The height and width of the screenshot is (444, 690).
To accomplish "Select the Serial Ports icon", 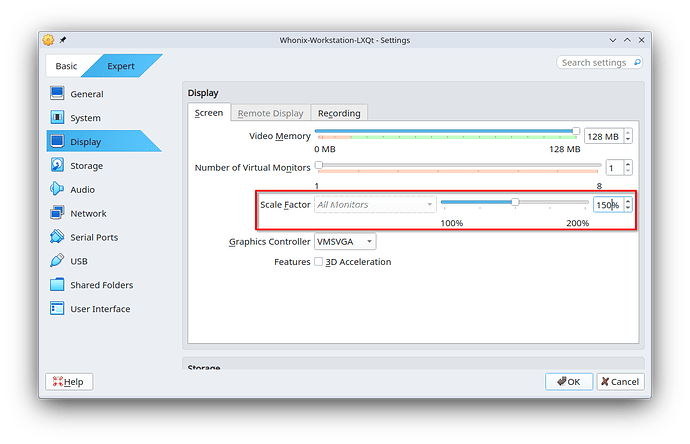I will 57,237.
